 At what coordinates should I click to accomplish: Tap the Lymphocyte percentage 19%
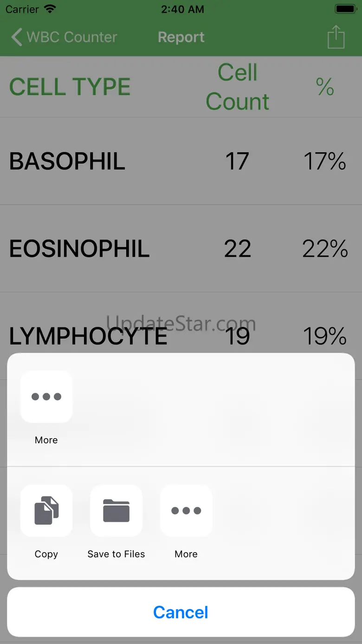tap(325, 337)
